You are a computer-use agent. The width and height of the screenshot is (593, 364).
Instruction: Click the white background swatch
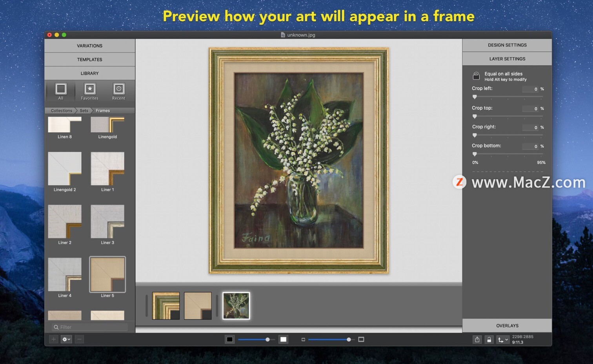pos(283,339)
